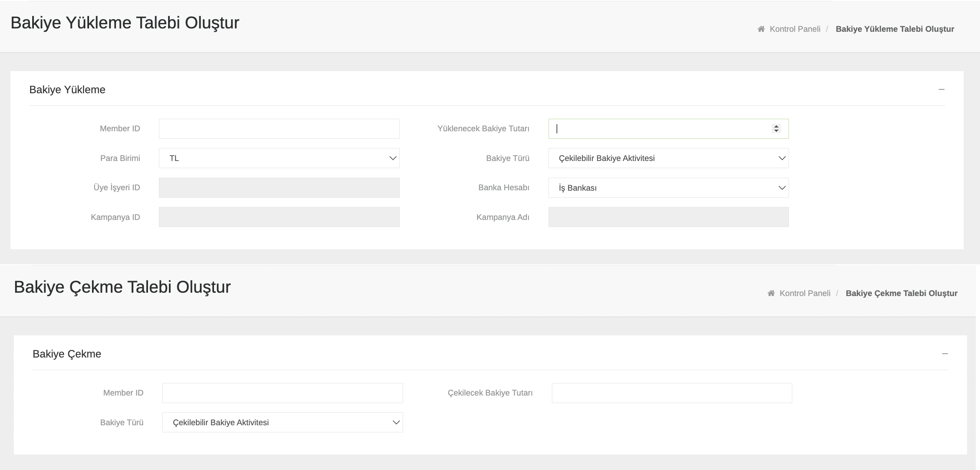Open Bakiye Türü dropdown in Yükleme form
Screen dimensions: 980x470
tap(668, 158)
